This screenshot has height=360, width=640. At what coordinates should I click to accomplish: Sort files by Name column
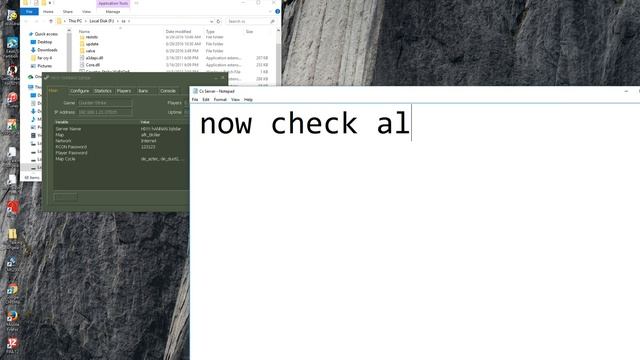(84, 31)
